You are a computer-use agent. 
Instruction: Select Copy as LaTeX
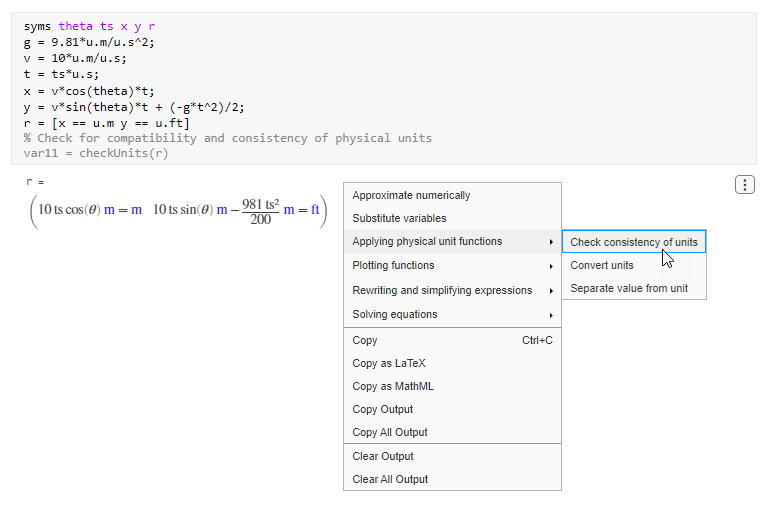coord(388,364)
